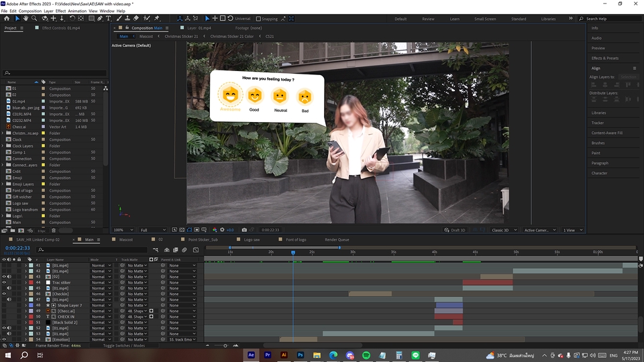Open the 1 View layout dropdown
This screenshot has height=362, width=644.
pos(572,230)
